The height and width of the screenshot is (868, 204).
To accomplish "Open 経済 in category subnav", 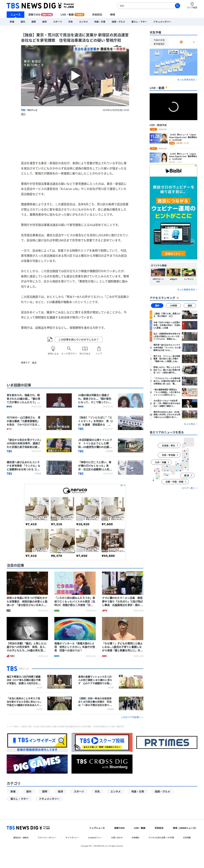I will [x=44, y=22].
